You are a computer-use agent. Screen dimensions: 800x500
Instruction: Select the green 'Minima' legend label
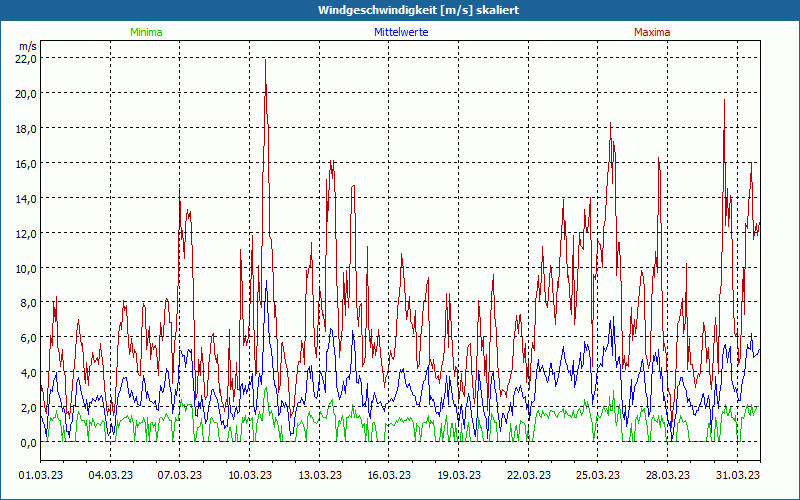(x=146, y=32)
